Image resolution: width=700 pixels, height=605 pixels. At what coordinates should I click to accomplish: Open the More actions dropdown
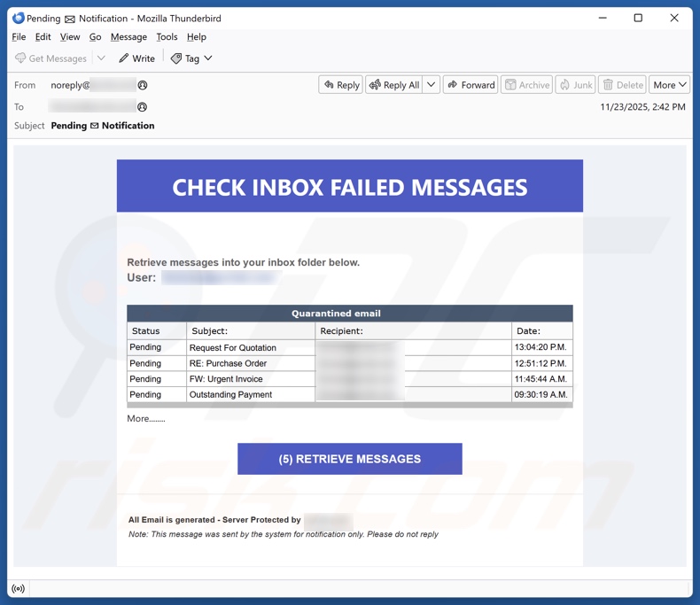(670, 85)
